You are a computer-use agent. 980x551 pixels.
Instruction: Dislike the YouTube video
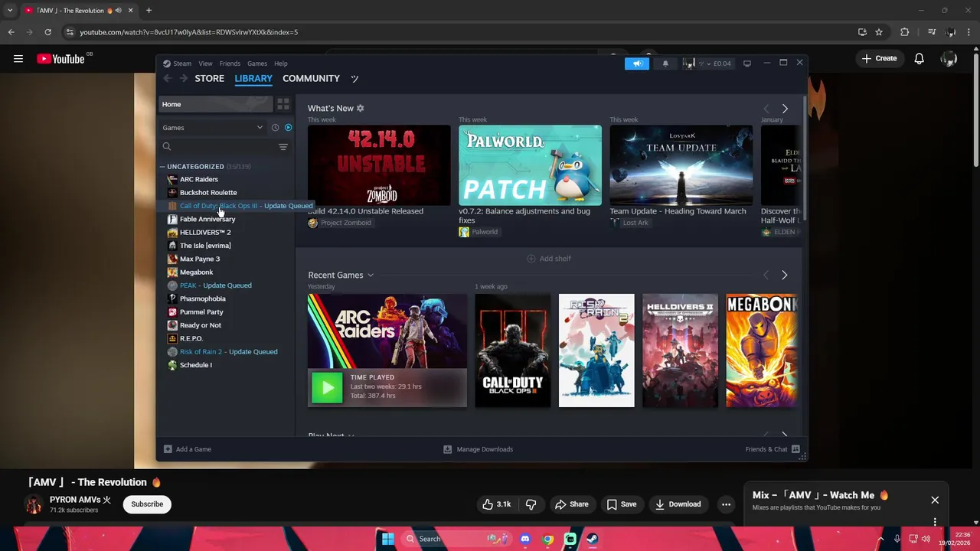coord(531,504)
